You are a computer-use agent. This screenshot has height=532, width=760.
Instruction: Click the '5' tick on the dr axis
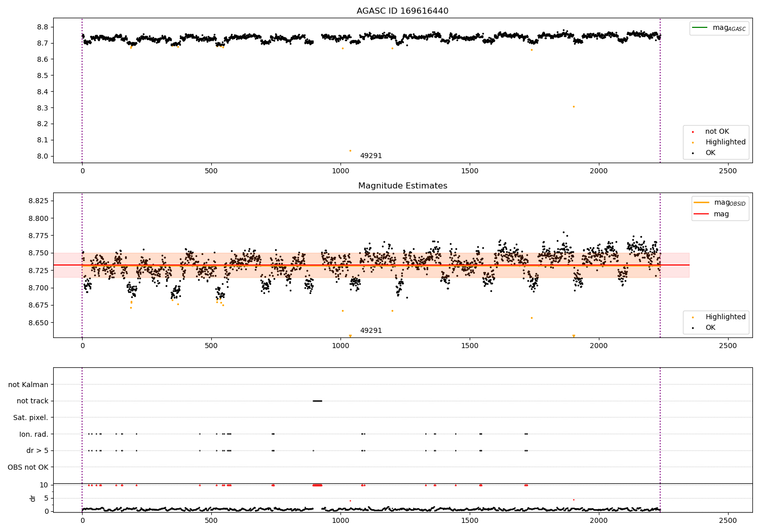click(x=46, y=499)
